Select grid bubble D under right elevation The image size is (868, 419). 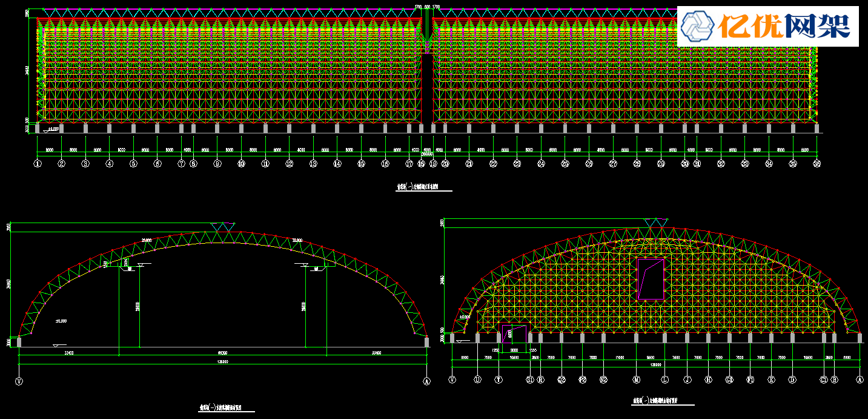[792, 380]
